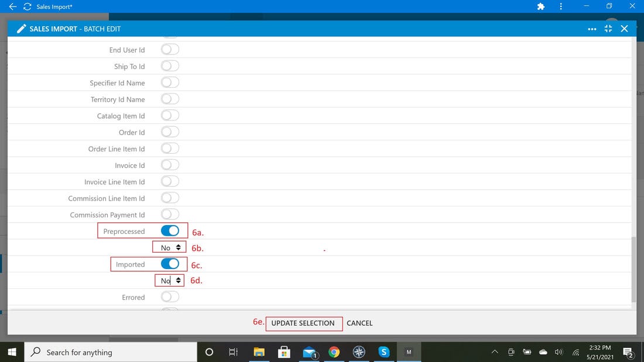644x362 pixels.
Task: Open the notification action center
Action: coord(628,352)
